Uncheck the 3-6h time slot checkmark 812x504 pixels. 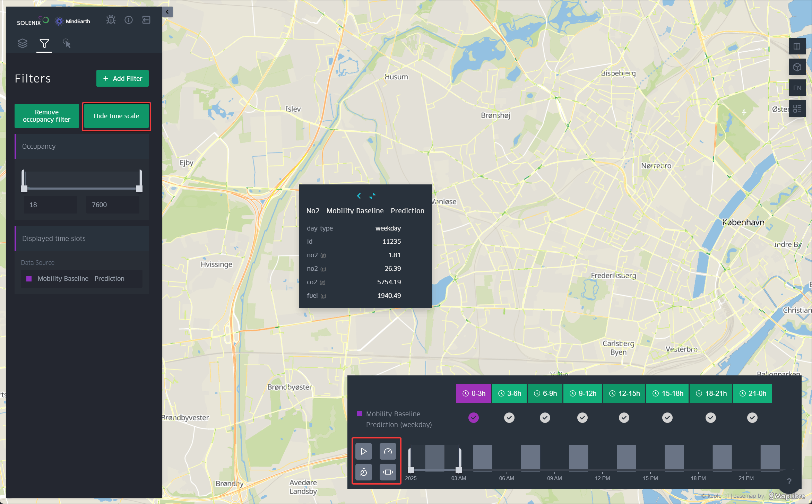click(509, 418)
